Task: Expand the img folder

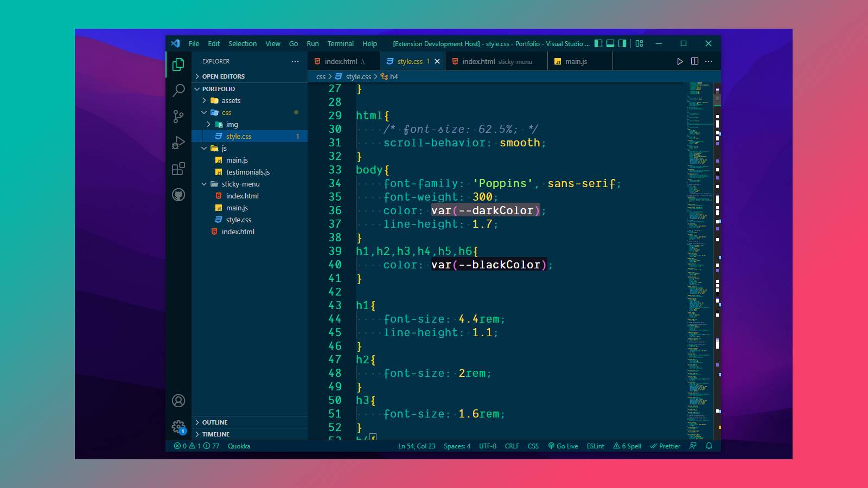Action: tap(250, 124)
